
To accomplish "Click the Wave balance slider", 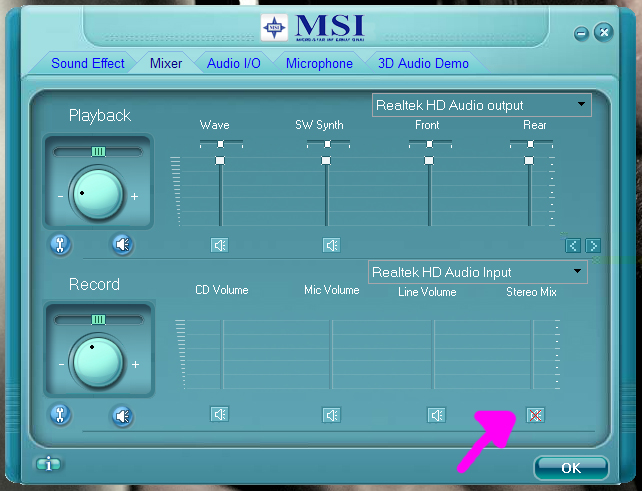I will click(x=221, y=144).
